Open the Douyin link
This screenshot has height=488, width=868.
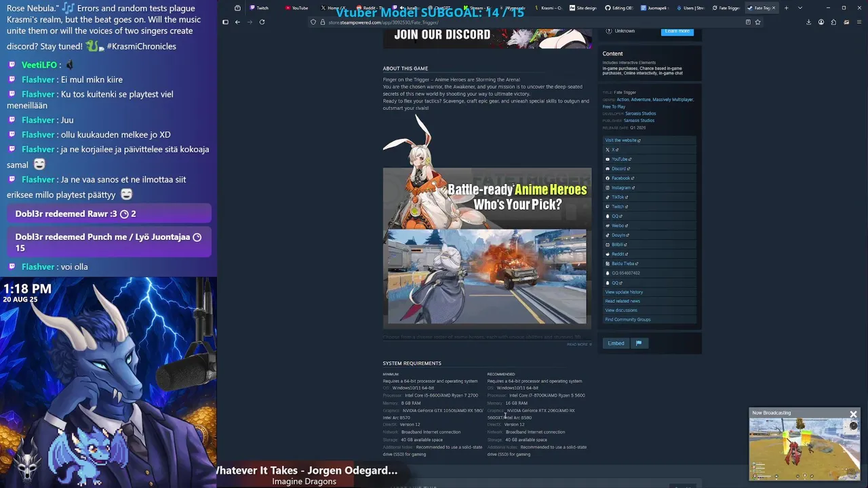617,235
